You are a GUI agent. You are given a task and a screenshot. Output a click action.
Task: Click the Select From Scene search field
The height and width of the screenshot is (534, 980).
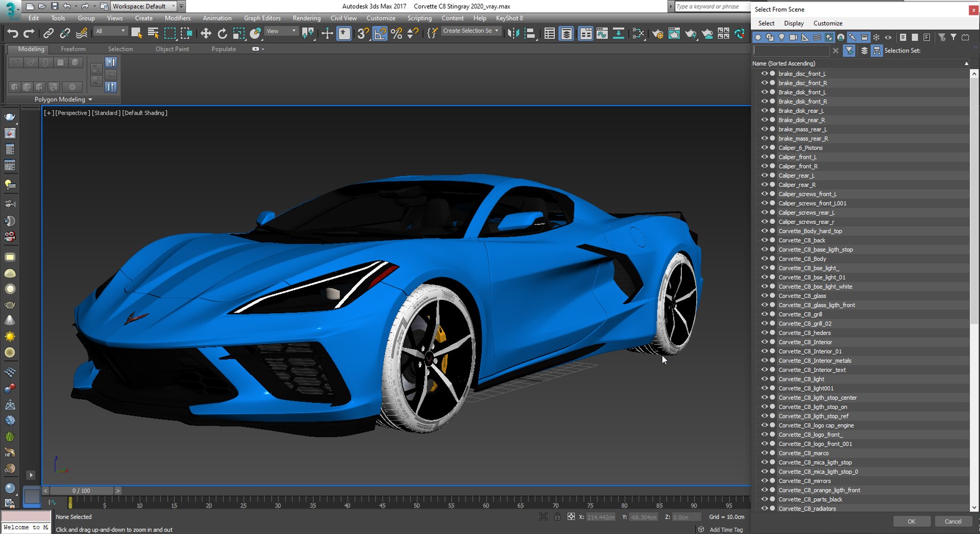point(791,50)
